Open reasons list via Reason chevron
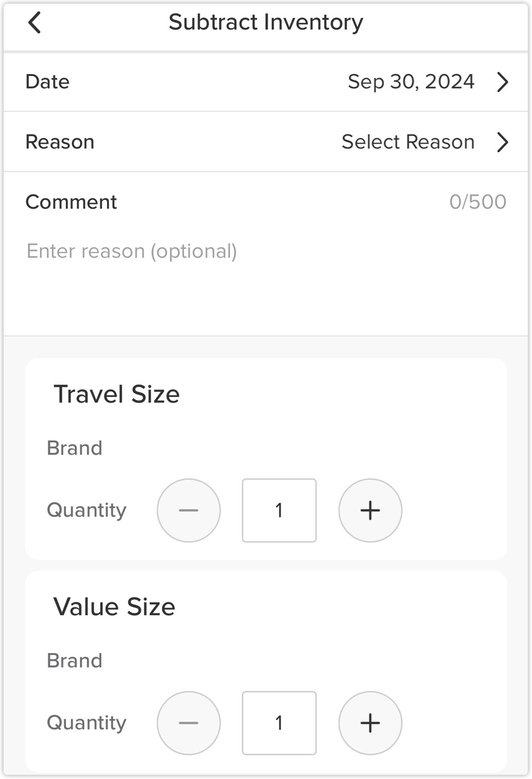 502,142
